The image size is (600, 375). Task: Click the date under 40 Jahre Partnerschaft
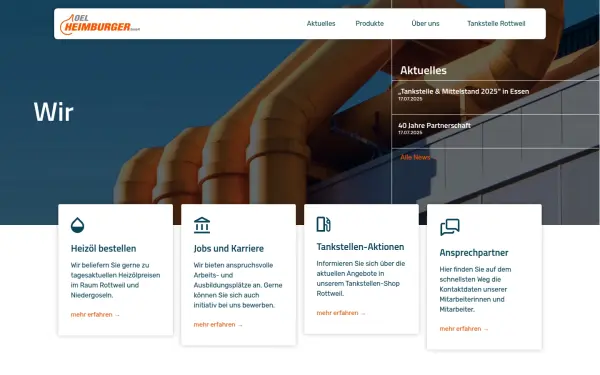click(x=410, y=133)
